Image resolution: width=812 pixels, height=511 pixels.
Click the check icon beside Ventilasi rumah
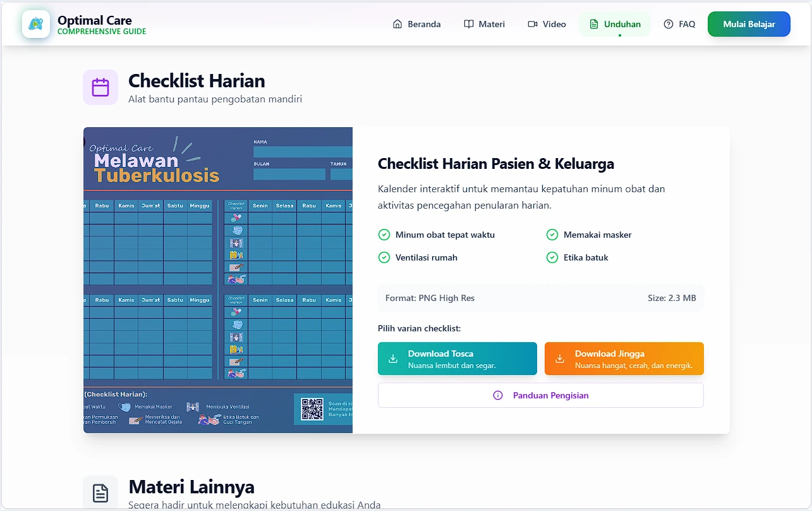click(x=384, y=257)
